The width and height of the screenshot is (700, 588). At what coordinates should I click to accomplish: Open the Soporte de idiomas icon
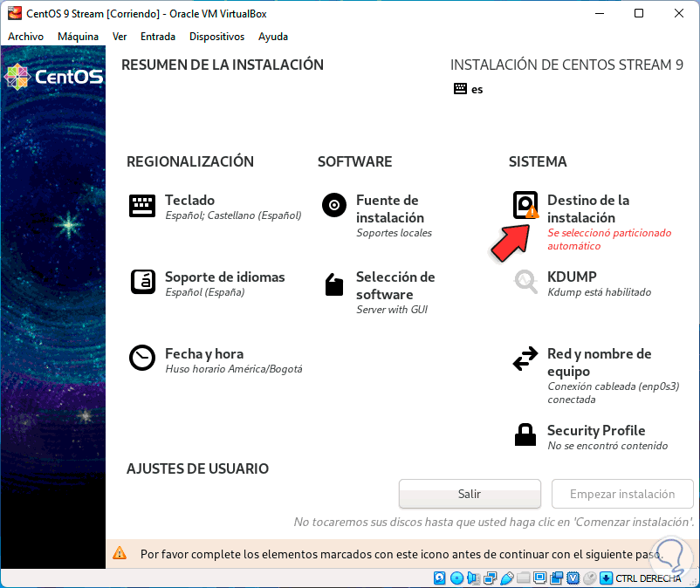[x=143, y=282]
